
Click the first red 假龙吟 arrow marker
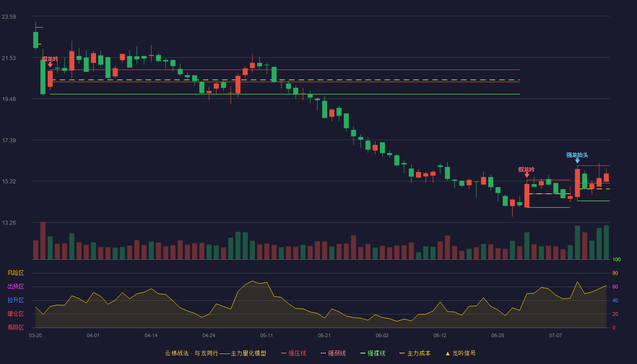click(50, 65)
